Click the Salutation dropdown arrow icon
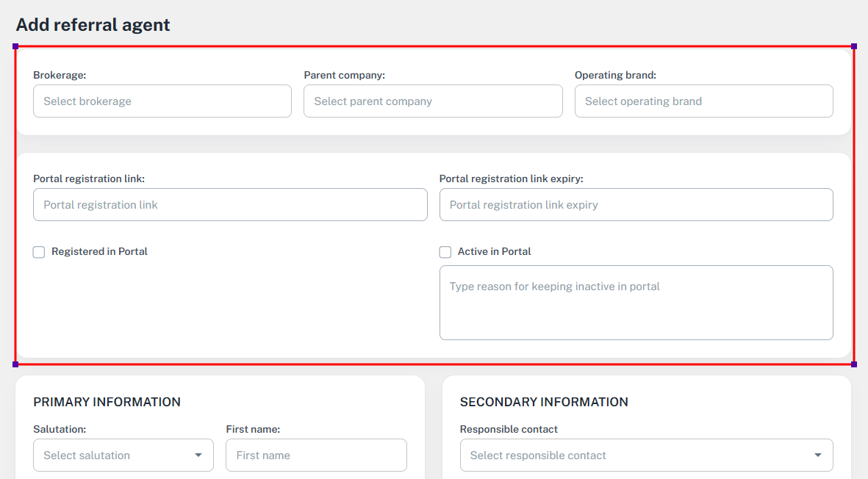Screen dimensions: 868x479 click(x=198, y=455)
